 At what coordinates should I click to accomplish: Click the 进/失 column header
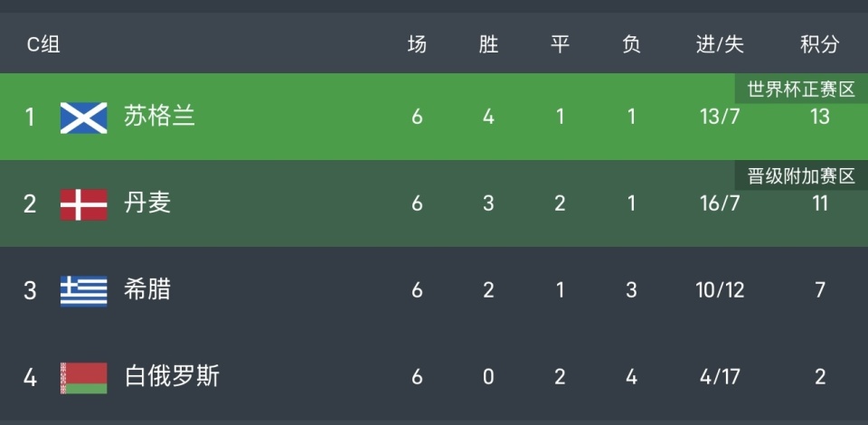tap(721, 44)
